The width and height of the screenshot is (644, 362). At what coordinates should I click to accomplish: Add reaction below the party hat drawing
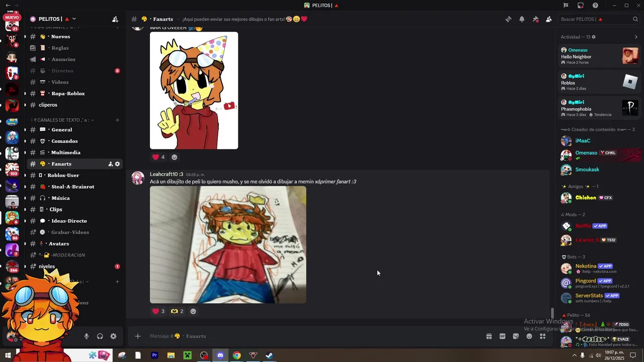[x=175, y=157]
